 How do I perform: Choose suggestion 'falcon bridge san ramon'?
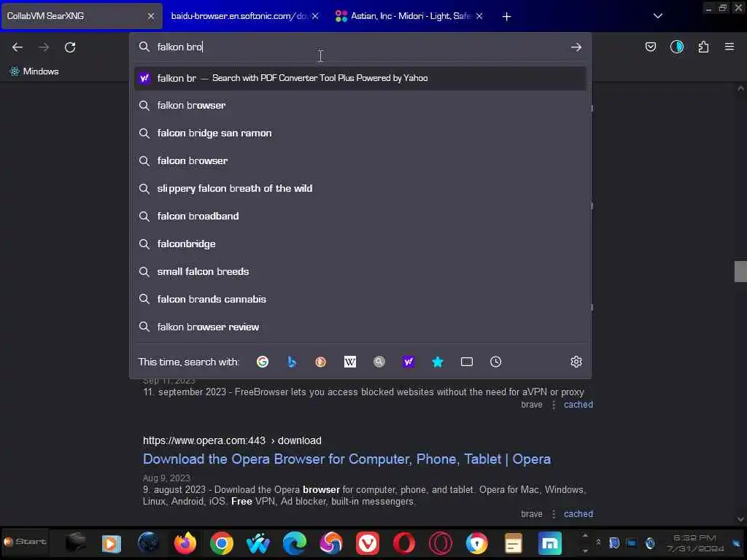[x=360, y=133]
